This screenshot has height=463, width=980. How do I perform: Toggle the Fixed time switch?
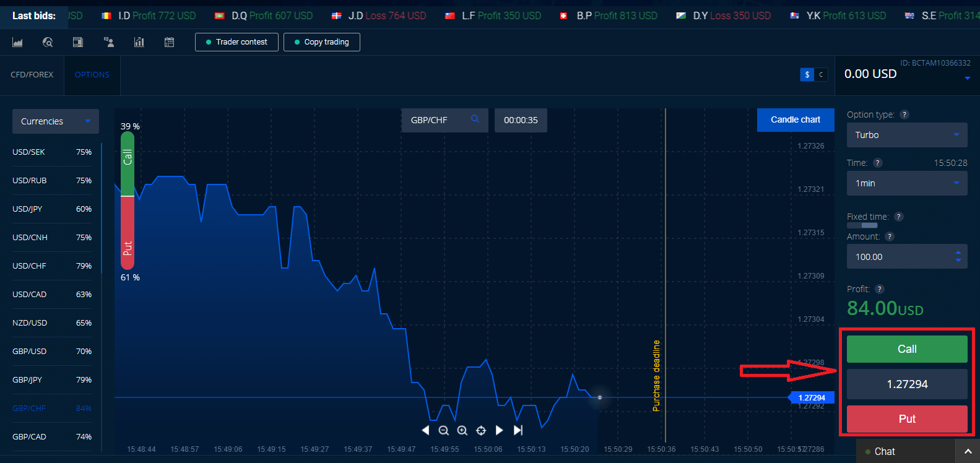862,225
